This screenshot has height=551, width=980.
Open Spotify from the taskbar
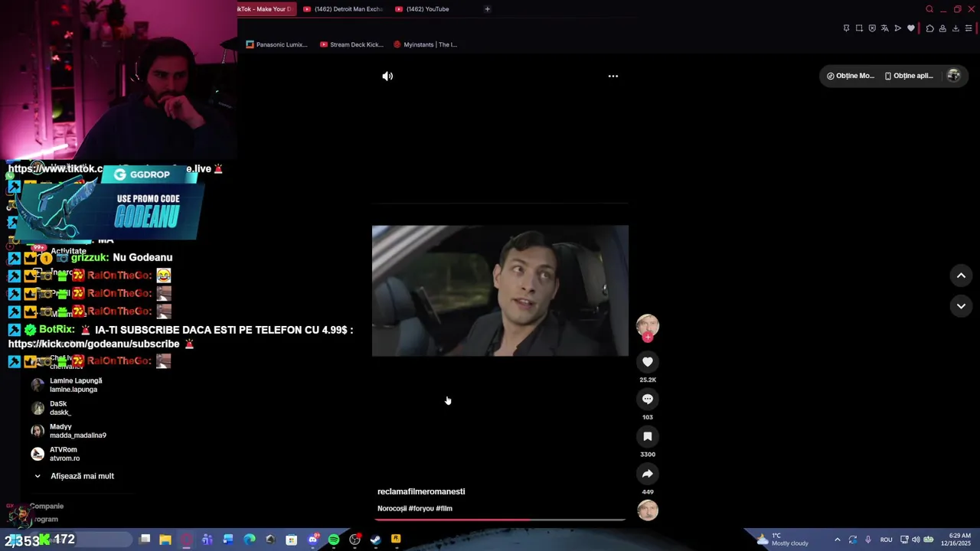pos(334,540)
